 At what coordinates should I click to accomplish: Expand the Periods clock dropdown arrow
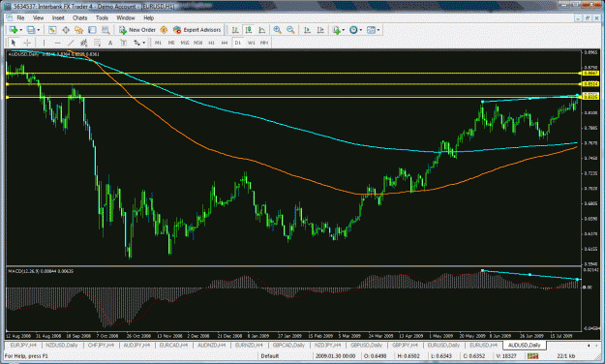(x=361, y=30)
